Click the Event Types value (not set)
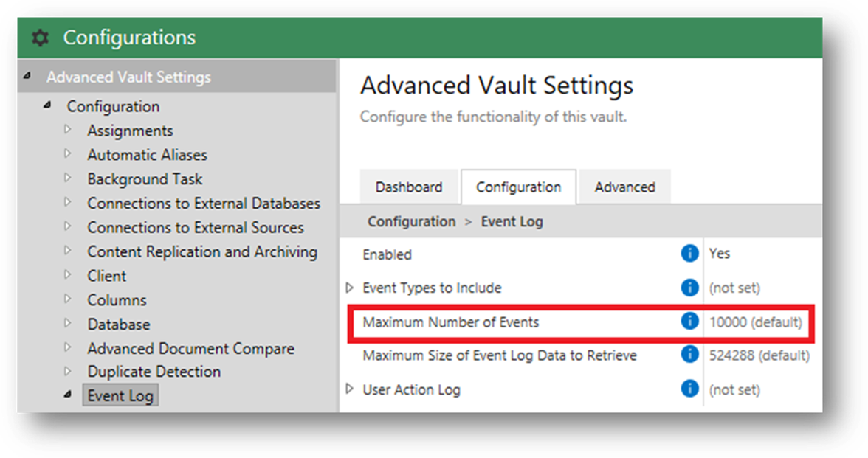Image resolution: width=868 pixels, height=458 pixels. click(x=734, y=288)
